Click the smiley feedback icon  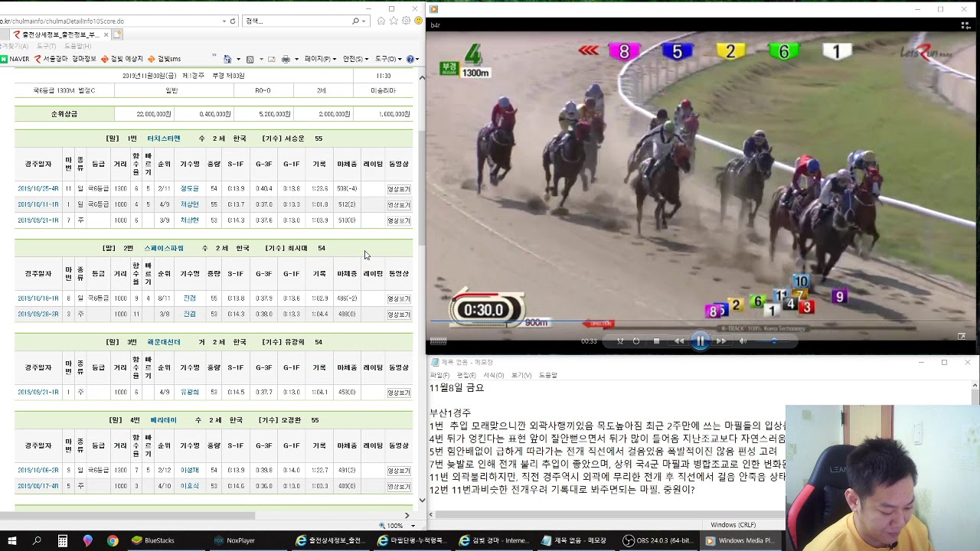point(418,21)
